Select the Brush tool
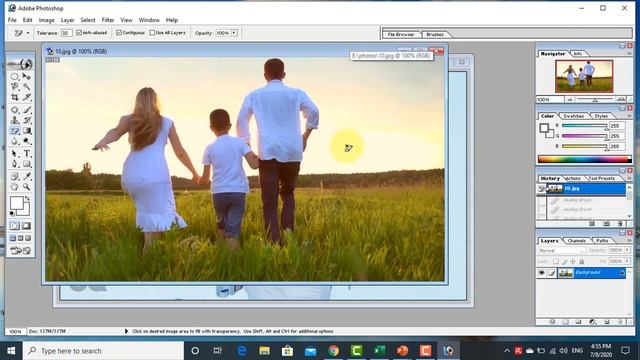This screenshot has width=640, height=360. point(27,110)
